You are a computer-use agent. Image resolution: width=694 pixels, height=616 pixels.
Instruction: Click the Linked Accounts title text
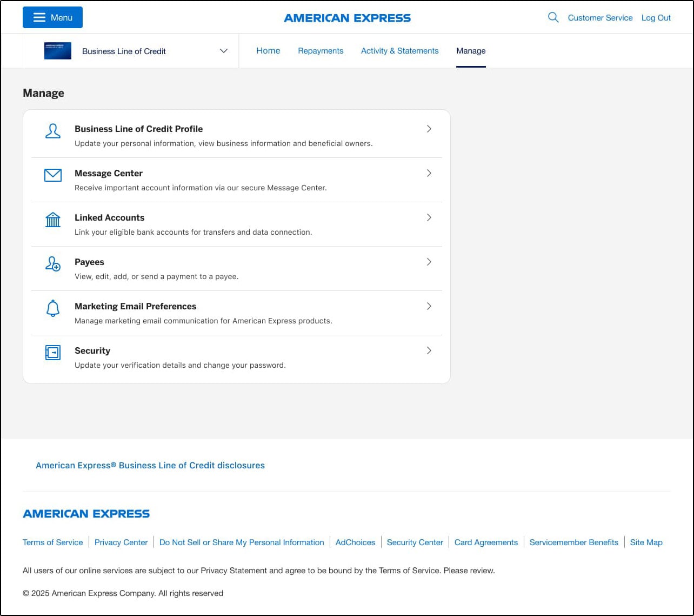point(110,217)
